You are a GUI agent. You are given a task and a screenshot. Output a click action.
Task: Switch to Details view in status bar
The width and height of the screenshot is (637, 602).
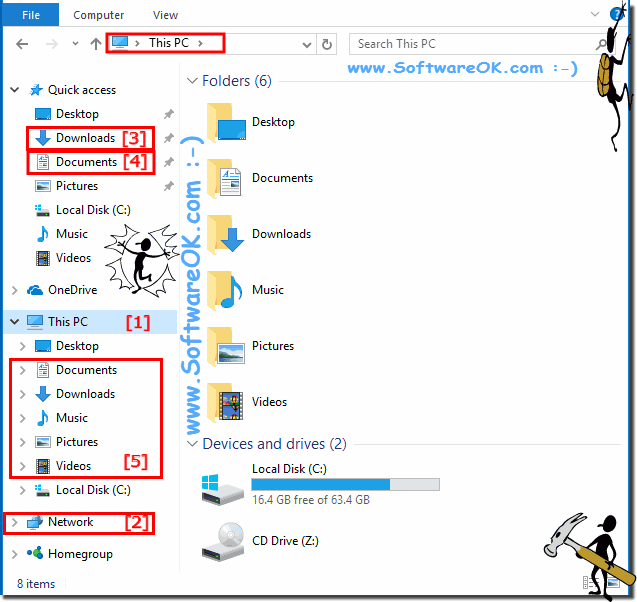coord(588,583)
